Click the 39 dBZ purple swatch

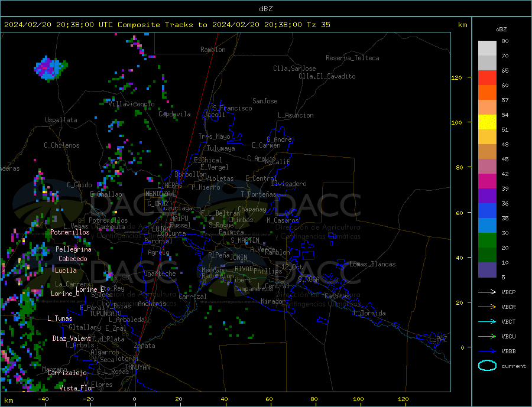click(487, 196)
